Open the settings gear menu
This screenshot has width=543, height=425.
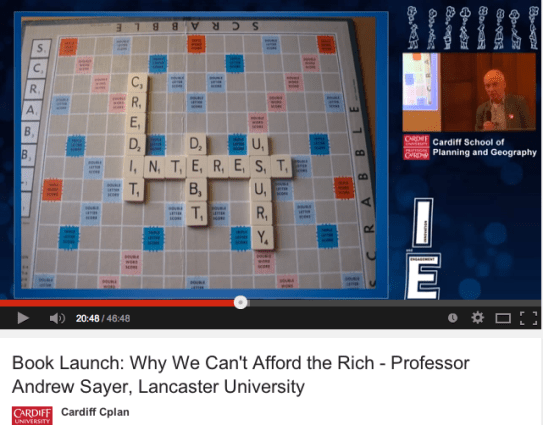tap(478, 318)
